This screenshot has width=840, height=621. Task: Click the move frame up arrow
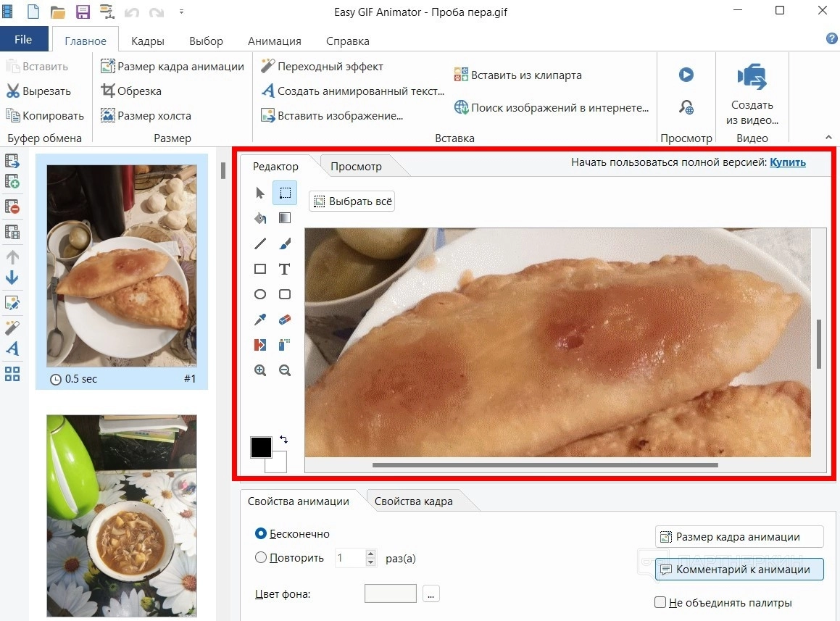point(12,258)
